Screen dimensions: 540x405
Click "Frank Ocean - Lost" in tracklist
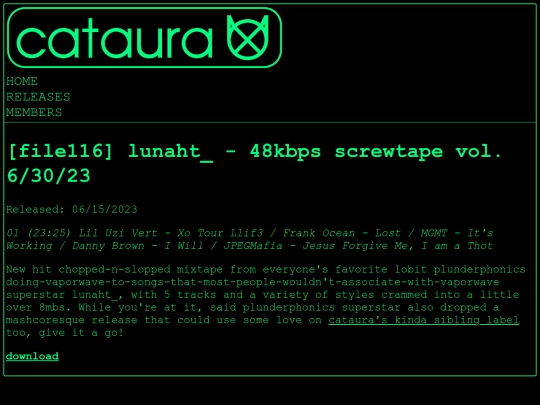click(342, 233)
